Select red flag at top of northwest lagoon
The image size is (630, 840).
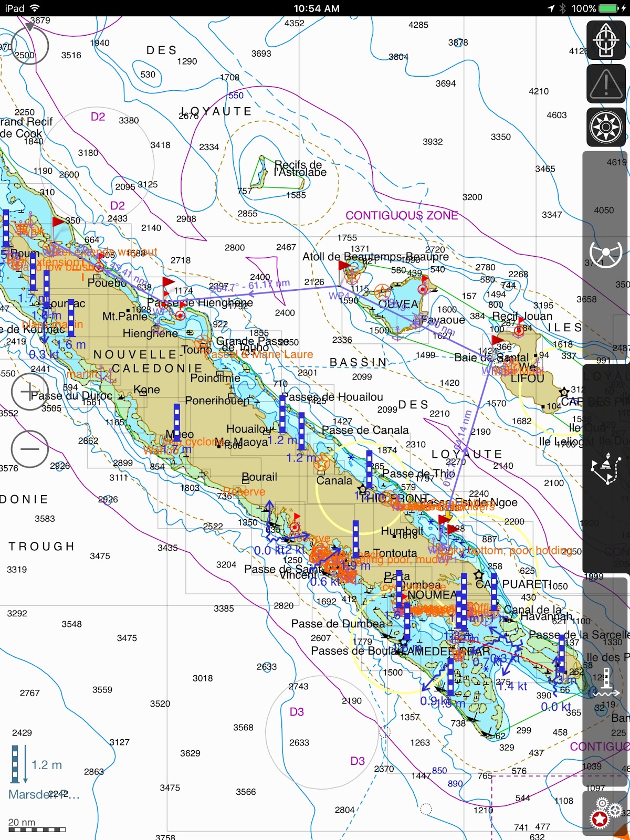[x=58, y=223]
